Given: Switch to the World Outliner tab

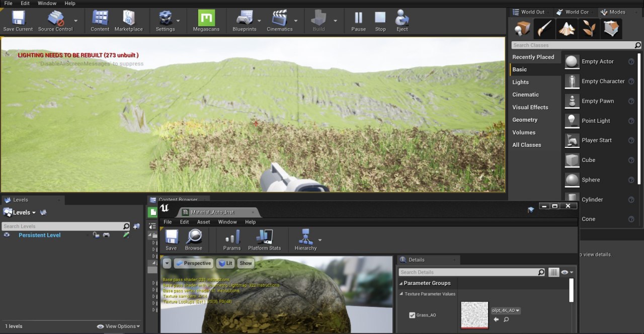Looking at the screenshot, I should point(529,12).
